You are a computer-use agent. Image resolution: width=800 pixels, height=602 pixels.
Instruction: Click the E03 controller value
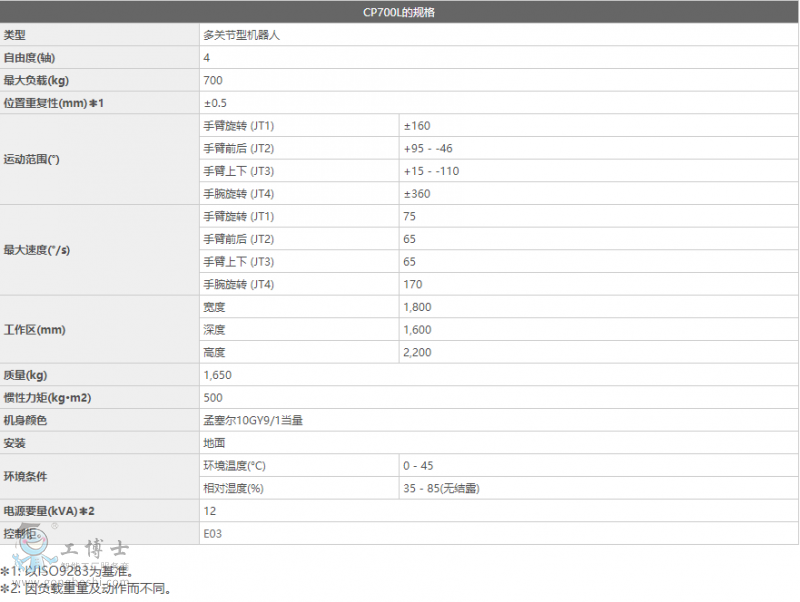(x=212, y=534)
